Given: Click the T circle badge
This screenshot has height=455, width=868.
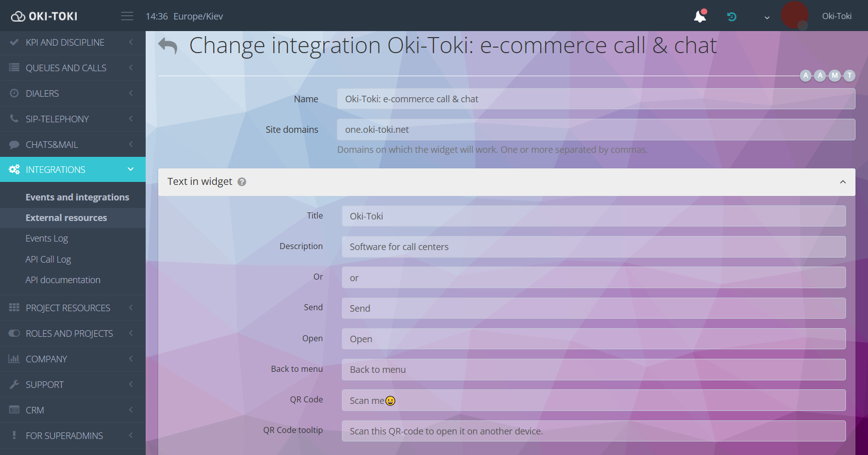Looking at the screenshot, I should (849, 76).
